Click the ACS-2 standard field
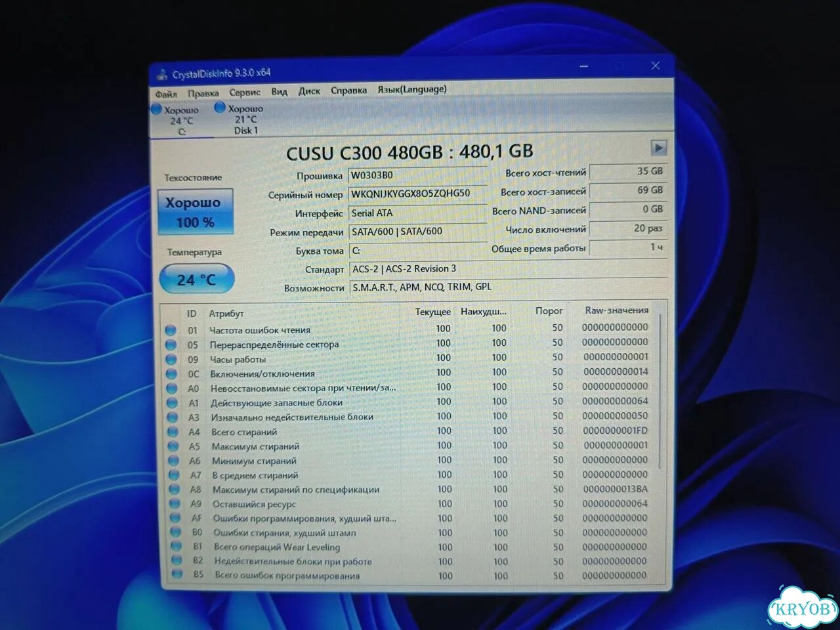 (509, 269)
